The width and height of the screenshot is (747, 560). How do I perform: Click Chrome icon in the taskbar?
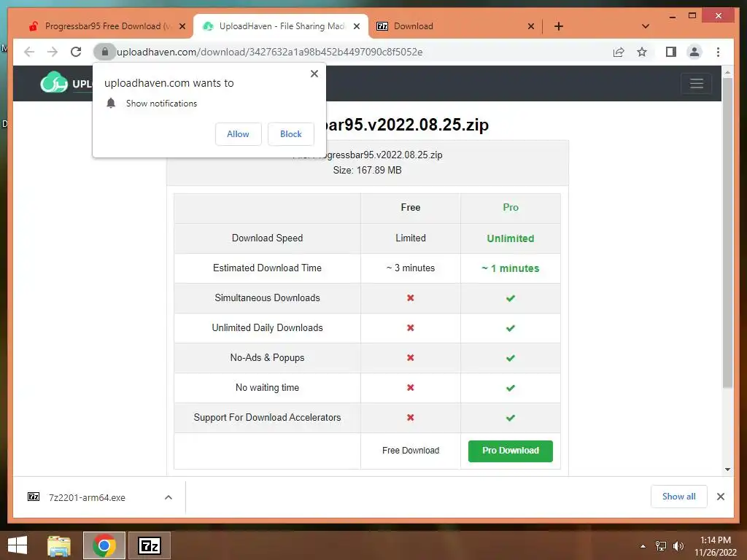click(x=104, y=545)
